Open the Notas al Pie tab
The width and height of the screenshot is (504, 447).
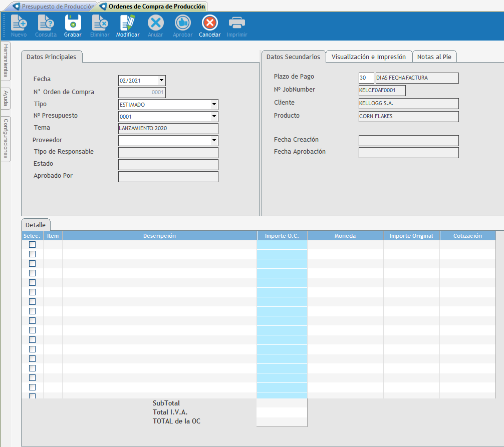click(x=434, y=57)
